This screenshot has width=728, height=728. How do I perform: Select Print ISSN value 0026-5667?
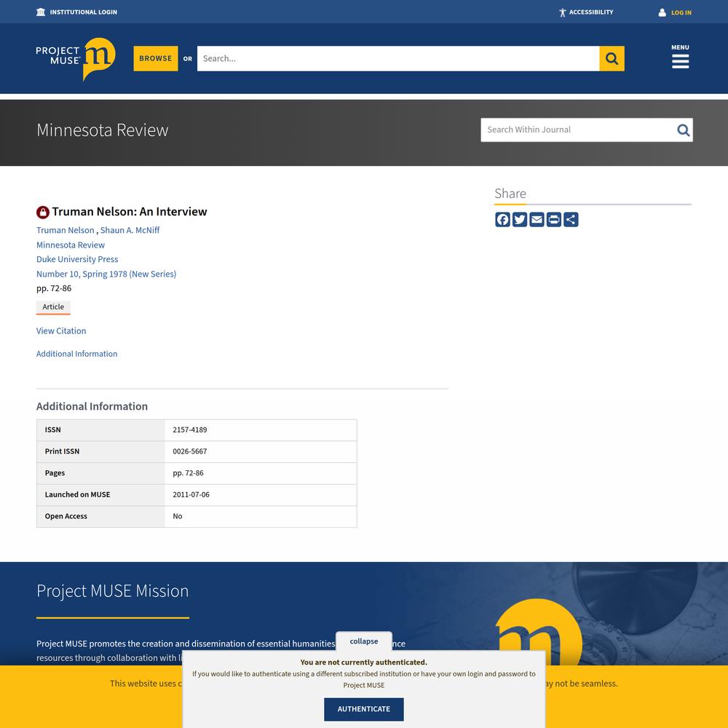pos(190,451)
